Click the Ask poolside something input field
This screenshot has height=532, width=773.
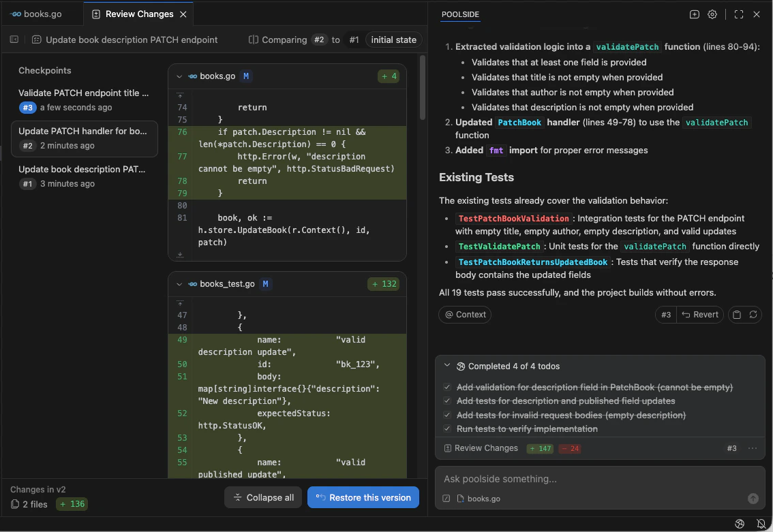coord(599,479)
